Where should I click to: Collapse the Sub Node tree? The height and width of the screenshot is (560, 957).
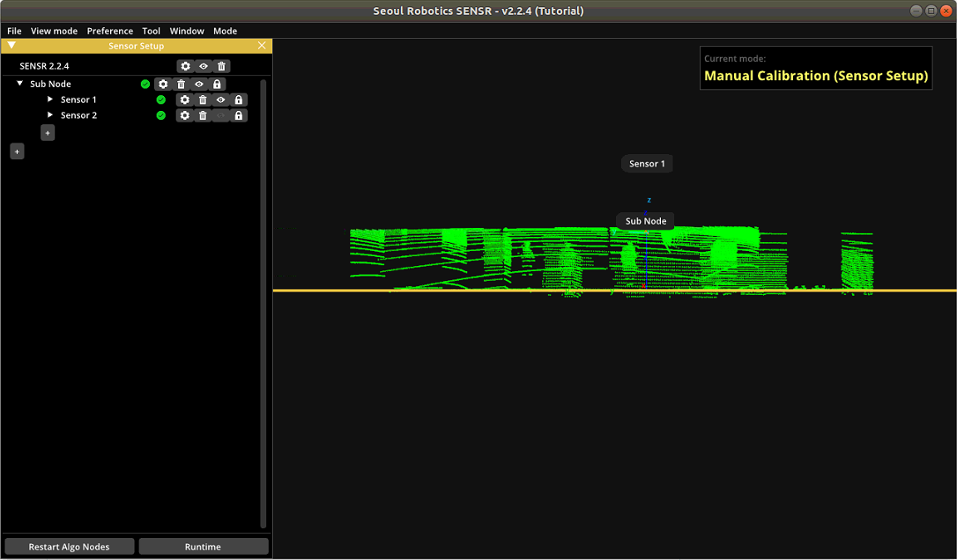click(19, 84)
